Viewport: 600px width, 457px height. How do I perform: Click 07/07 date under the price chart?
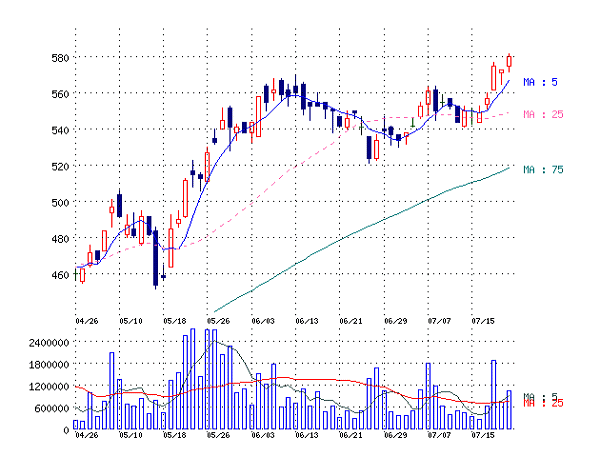click(439, 321)
